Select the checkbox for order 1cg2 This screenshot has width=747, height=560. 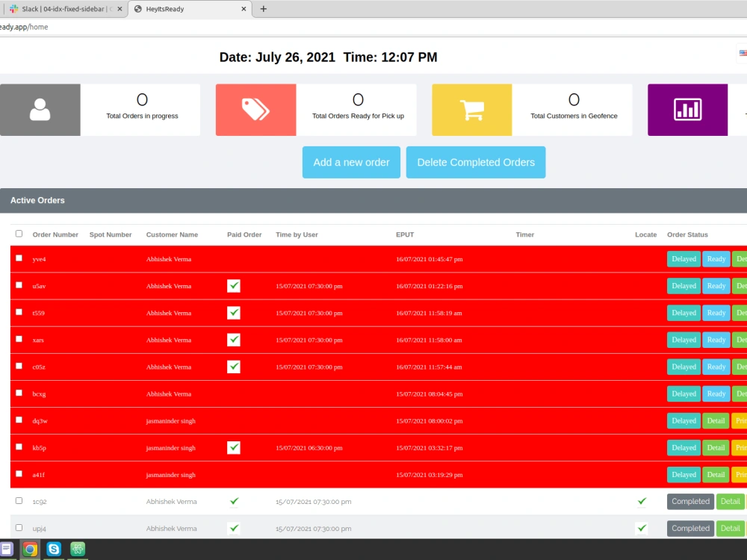(19, 501)
